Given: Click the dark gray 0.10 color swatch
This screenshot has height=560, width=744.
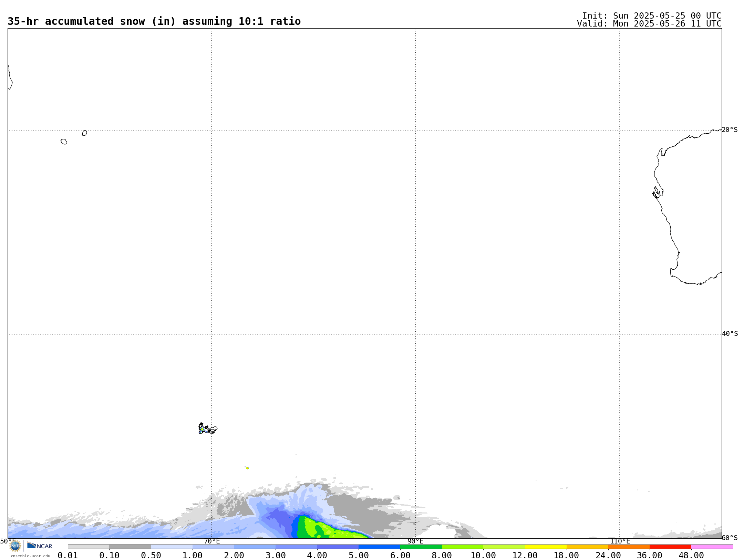Looking at the screenshot, I should [x=130, y=547].
